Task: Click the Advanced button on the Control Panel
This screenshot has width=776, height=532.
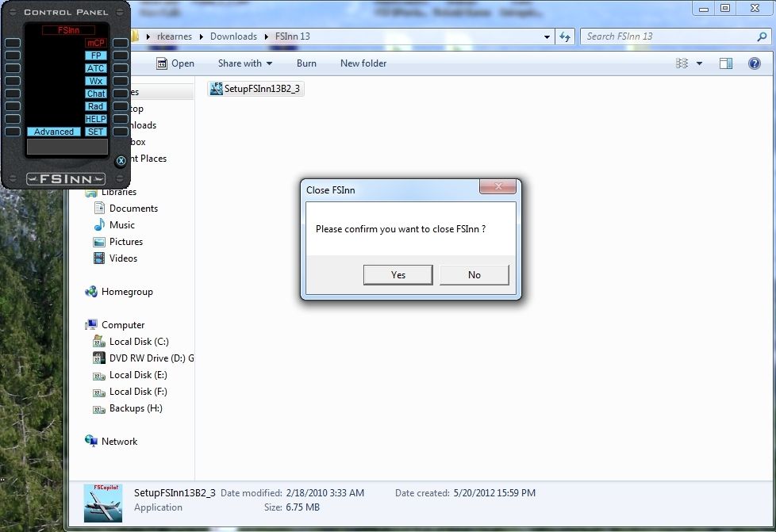Action: point(53,132)
